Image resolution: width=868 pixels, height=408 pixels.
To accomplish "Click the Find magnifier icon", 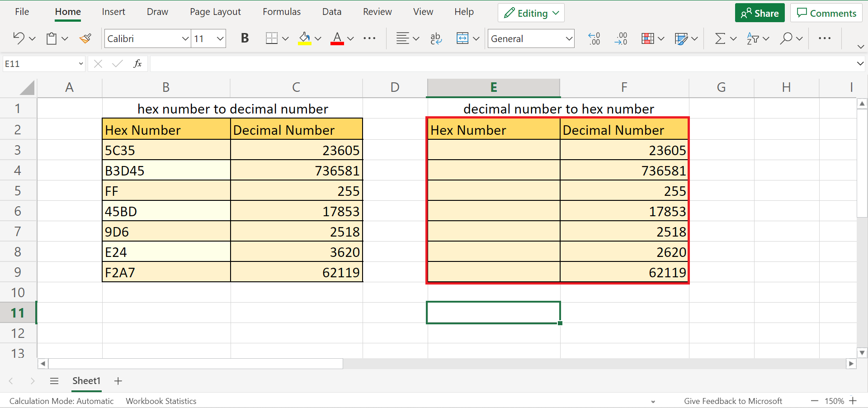I will (x=787, y=38).
